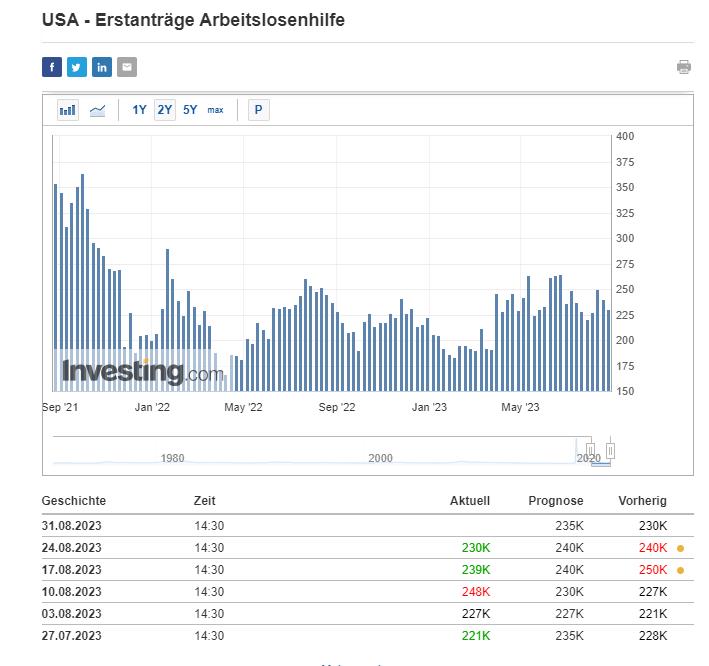Click the May '23 x-axis label
Image resolution: width=709 pixels, height=666 pixels.
(520, 407)
